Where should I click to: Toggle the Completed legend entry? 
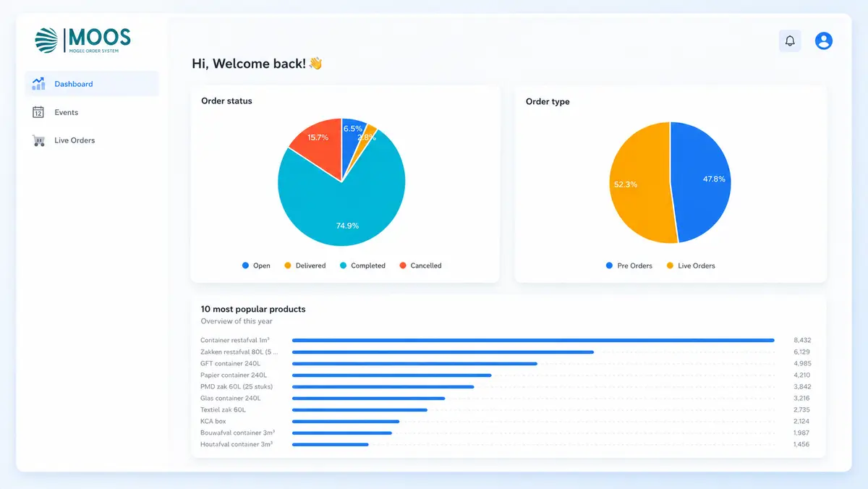click(x=362, y=265)
